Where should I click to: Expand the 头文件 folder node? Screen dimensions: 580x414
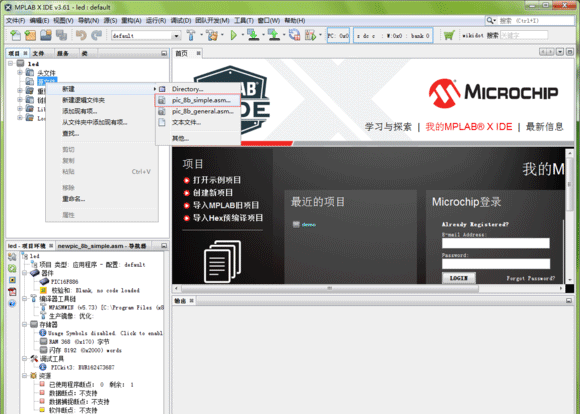coord(20,73)
